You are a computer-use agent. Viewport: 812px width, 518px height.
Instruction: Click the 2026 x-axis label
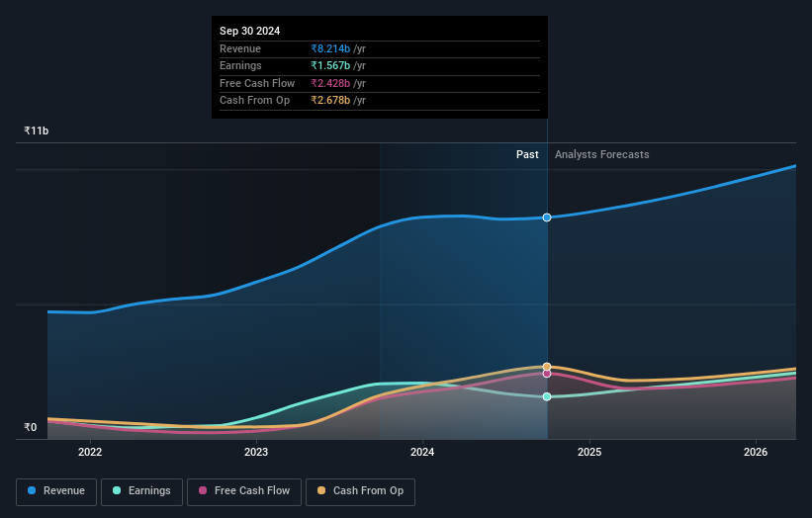(756, 452)
